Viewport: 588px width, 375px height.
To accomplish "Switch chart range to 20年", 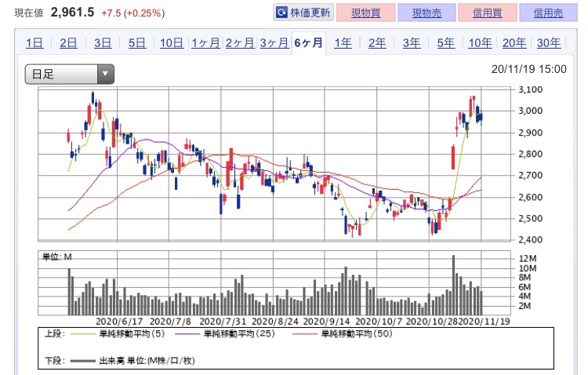I will (x=514, y=43).
